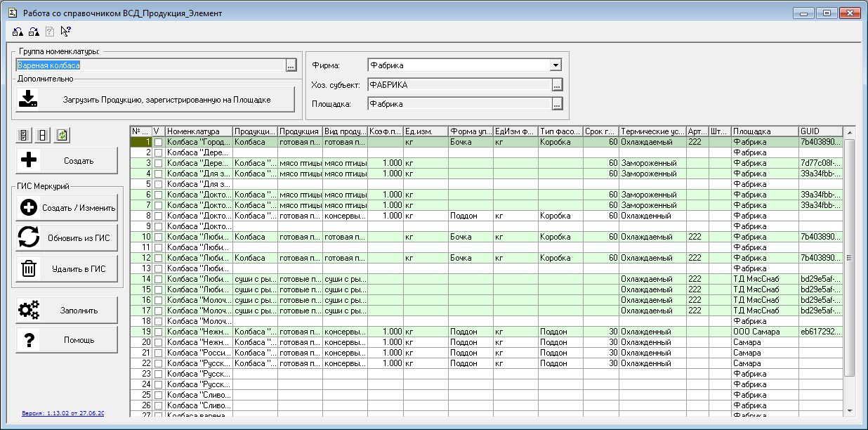Click the vertical scrollbar thumb of the table

click(849, 257)
